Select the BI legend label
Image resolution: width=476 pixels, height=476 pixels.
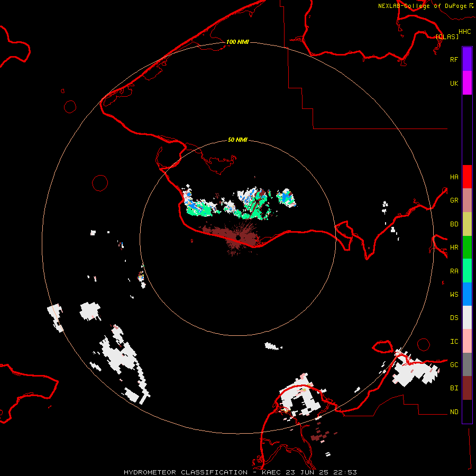pos(454,388)
